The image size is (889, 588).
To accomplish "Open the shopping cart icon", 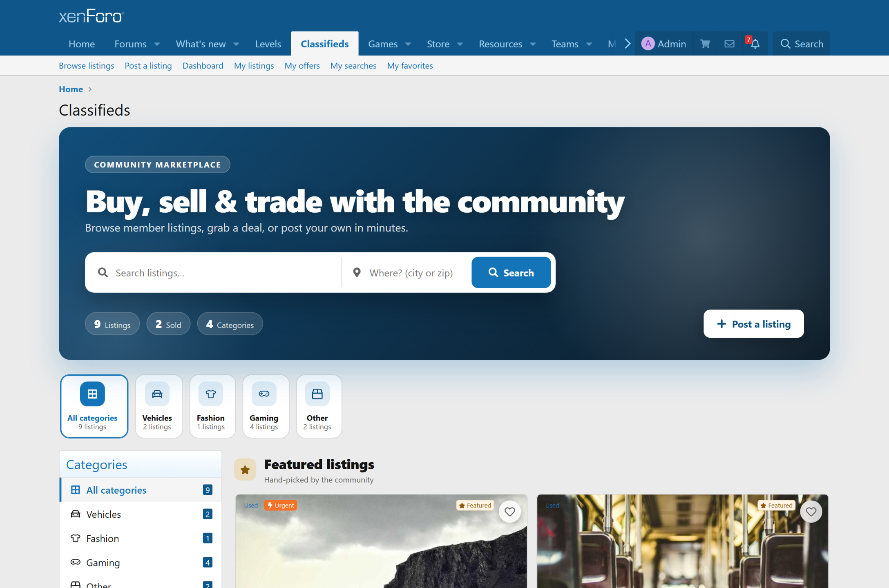I will (705, 44).
